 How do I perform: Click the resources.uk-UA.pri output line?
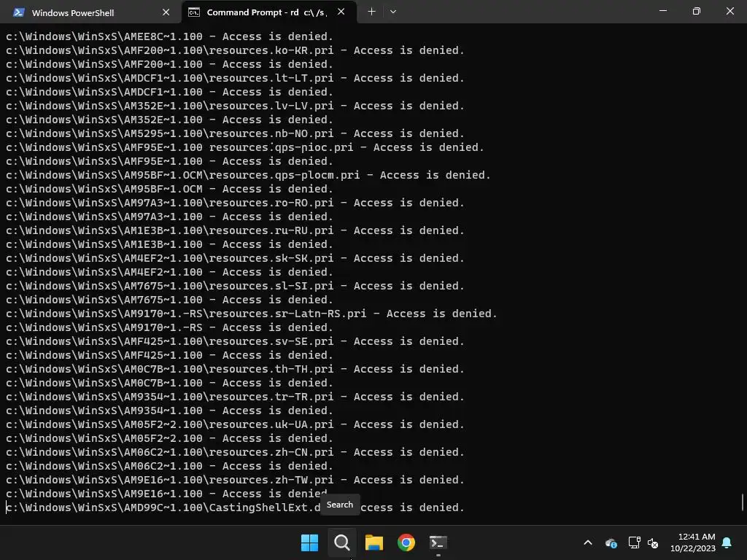pos(235,424)
